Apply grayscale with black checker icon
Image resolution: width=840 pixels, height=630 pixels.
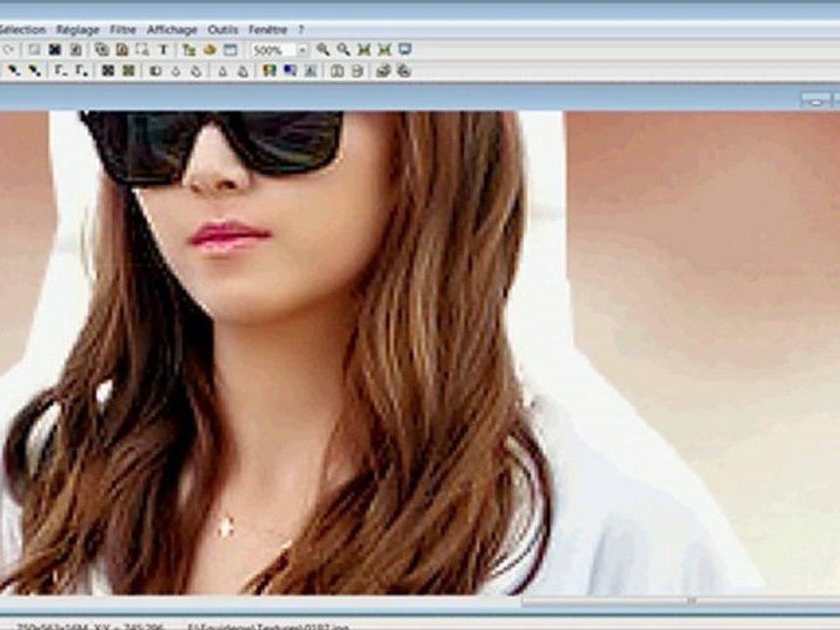pos(108,71)
